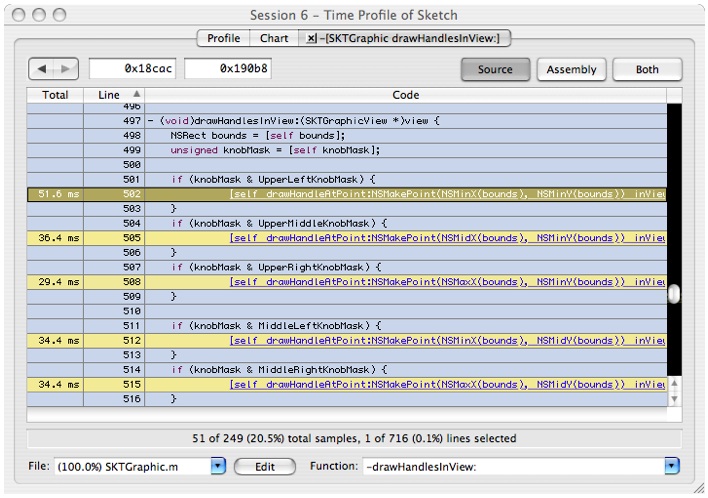Click the back navigation arrow
Viewport: 708px width, 498px height.
tap(43, 71)
